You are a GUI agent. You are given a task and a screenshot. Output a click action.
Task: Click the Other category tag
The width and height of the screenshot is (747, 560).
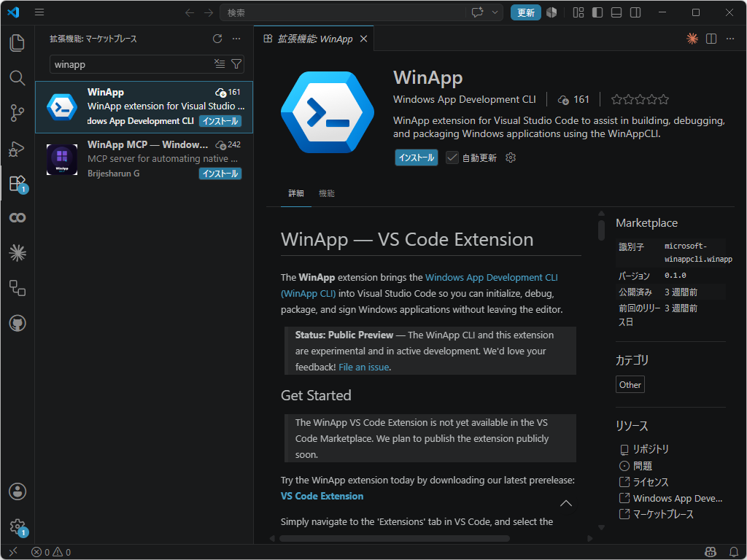click(630, 385)
